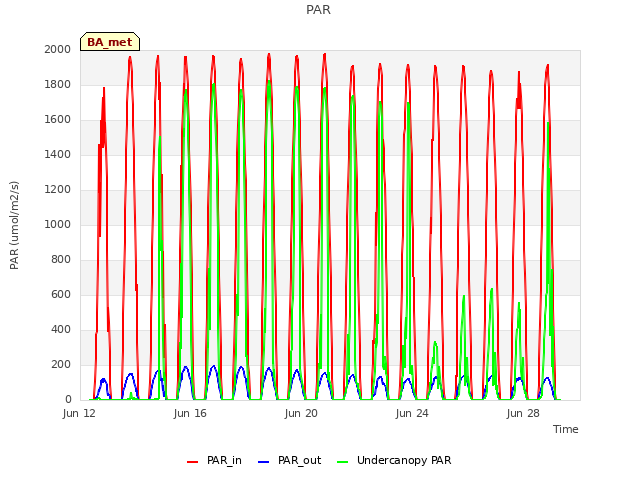
Task: Click the 1800 y-axis tick label
Action: point(58,84)
